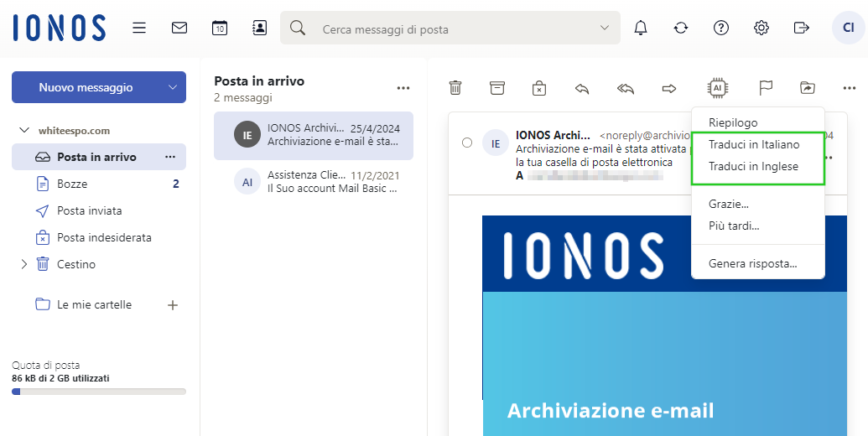Open the Address book contacts icon
The height and width of the screenshot is (436, 868).
(x=260, y=28)
